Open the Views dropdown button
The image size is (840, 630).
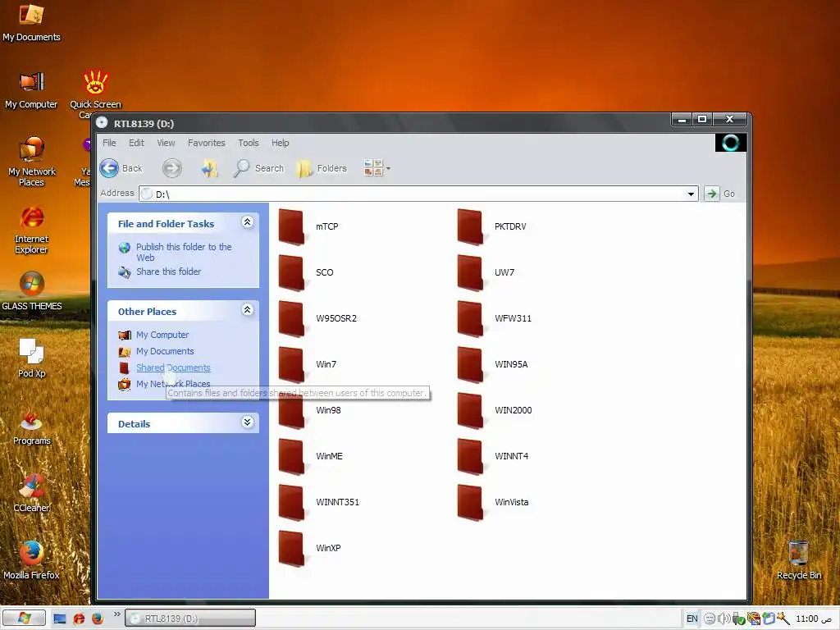pos(377,168)
